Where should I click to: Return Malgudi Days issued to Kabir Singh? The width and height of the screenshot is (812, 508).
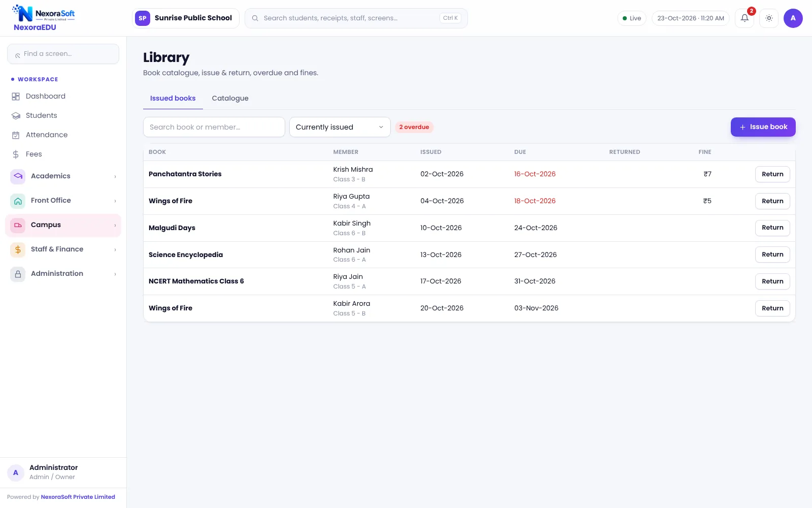click(772, 228)
